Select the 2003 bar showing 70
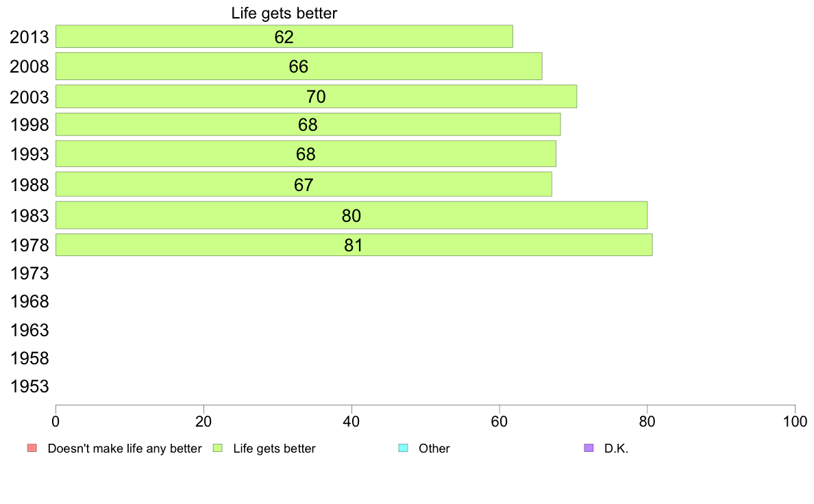This screenshot has width=814, height=504. pos(316,97)
